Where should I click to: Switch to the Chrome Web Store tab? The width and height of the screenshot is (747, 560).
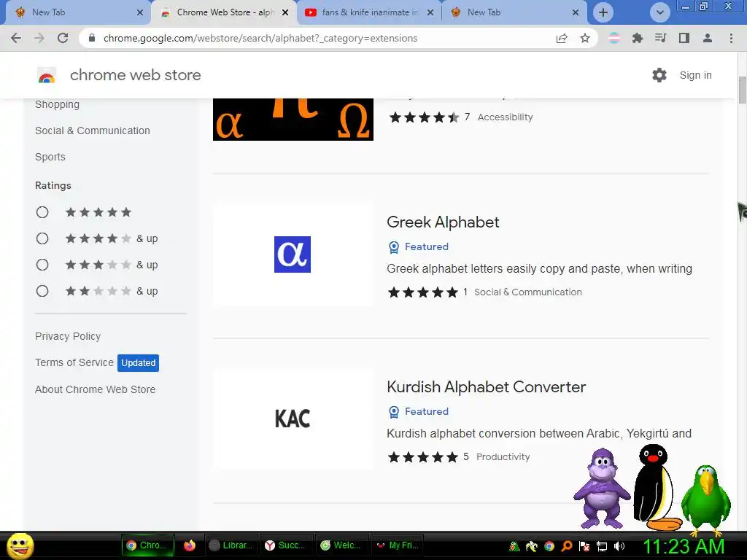[224, 12]
